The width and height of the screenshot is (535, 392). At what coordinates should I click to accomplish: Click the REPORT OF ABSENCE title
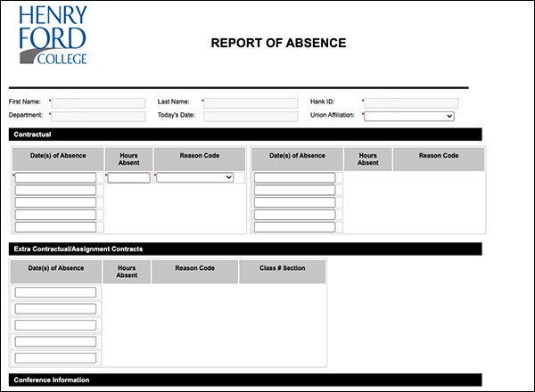[278, 43]
